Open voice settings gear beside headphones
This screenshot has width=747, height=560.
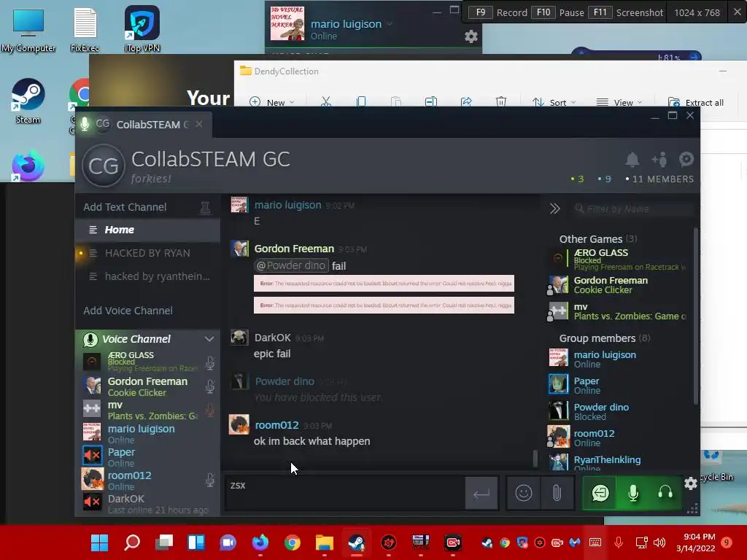click(691, 484)
